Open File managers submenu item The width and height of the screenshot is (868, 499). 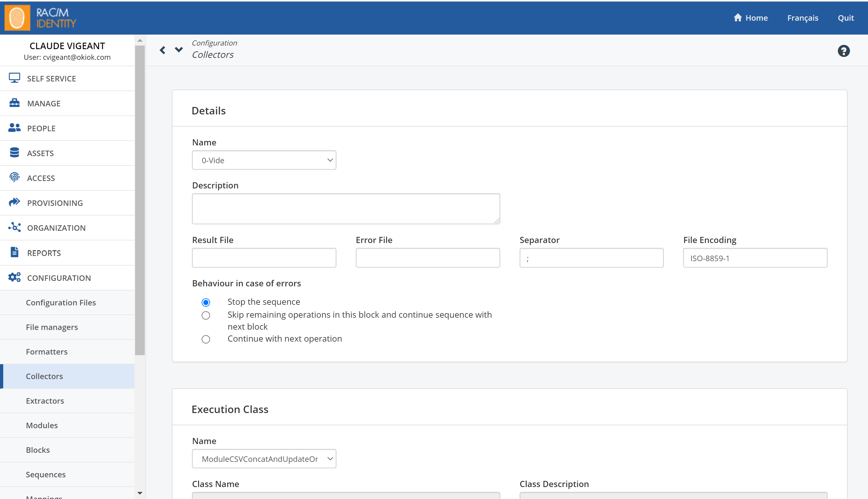point(67,327)
